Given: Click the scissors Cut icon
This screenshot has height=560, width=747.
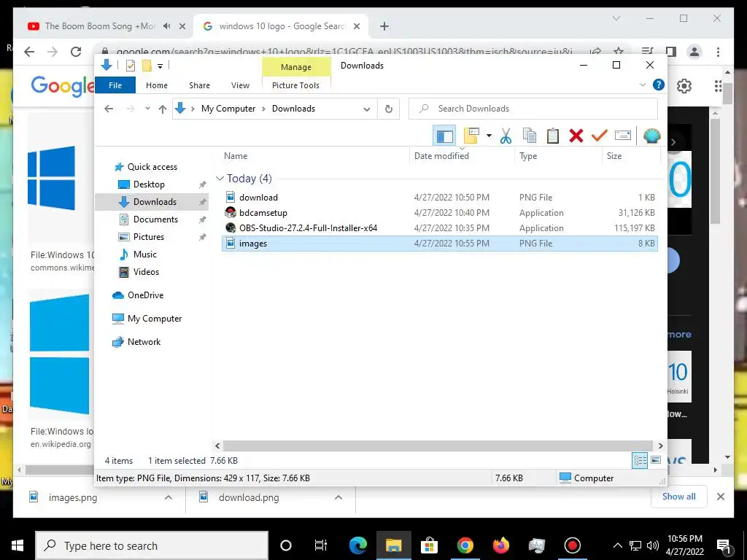Looking at the screenshot, I should point(506,136).
